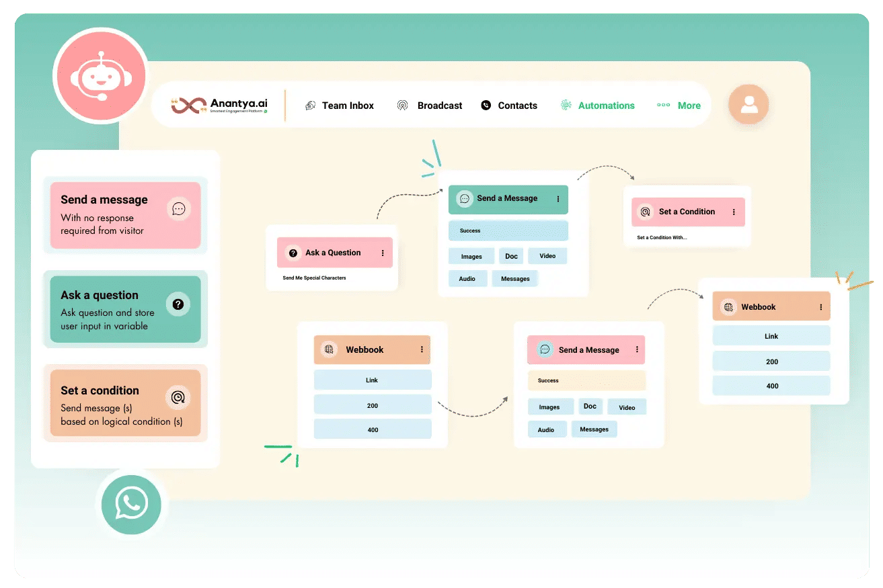Click the at-sign icon on Set a condition card

click(x=178, y=398)
